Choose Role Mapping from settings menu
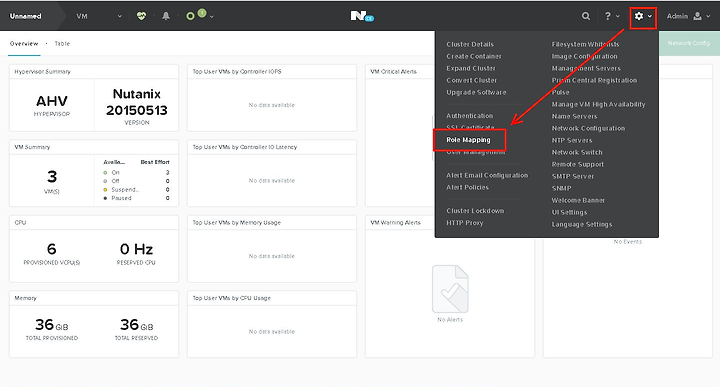The height and width of the screenshot is (387, 720). coord(468,140)
